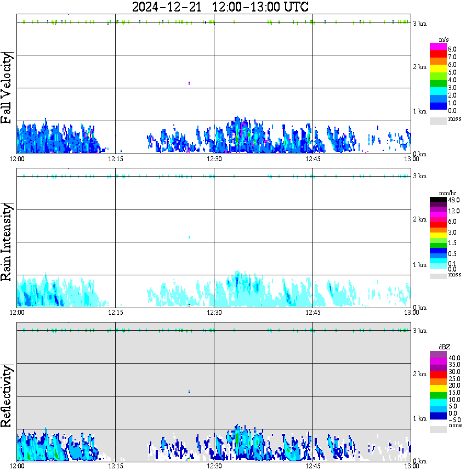This screenshot has height=476, width=466.
Task: Click '4.0' in the m/s legend
Action: click(452, 80)
